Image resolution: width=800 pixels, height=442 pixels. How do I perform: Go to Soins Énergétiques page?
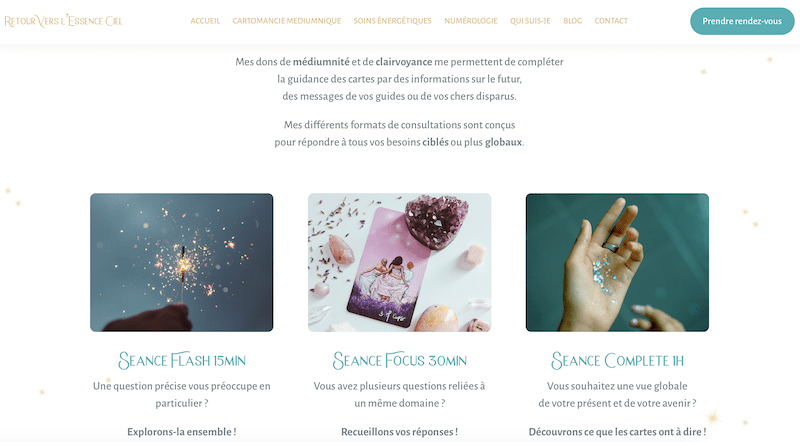[392, 21]
